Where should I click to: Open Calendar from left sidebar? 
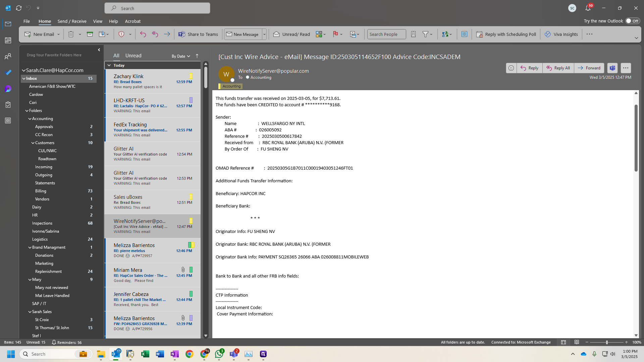8,40
